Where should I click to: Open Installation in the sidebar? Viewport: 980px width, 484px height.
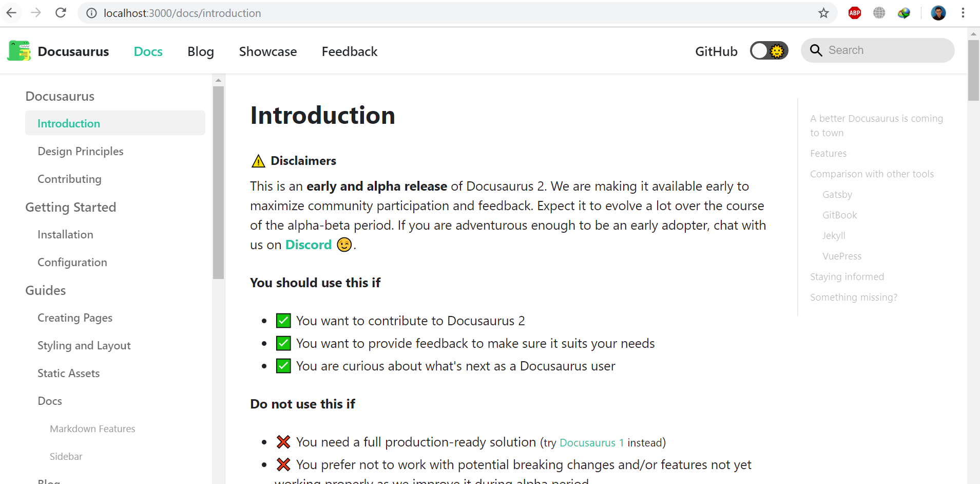pos(65,234)
